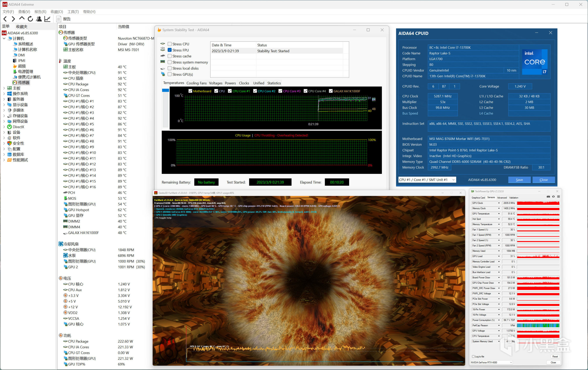
Task: Open NVIDIA GeForce RTX 4080 device dropdown
Action: click(x=491, y=362)
